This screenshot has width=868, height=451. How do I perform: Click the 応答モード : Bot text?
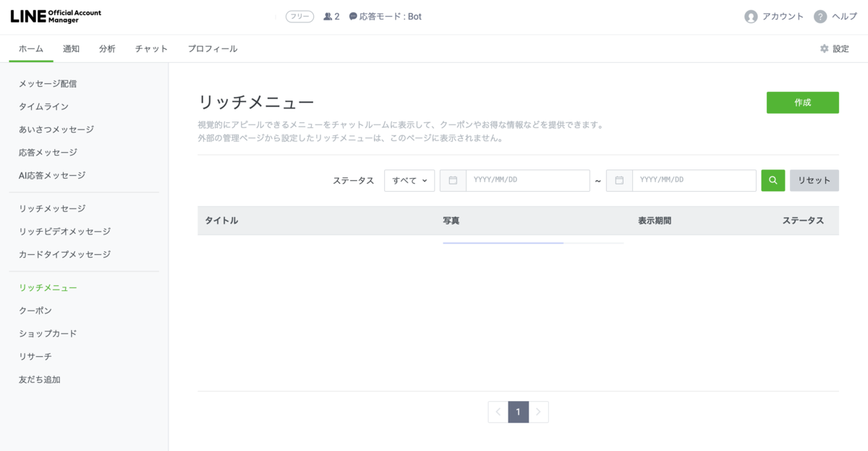tap(391, 17)
